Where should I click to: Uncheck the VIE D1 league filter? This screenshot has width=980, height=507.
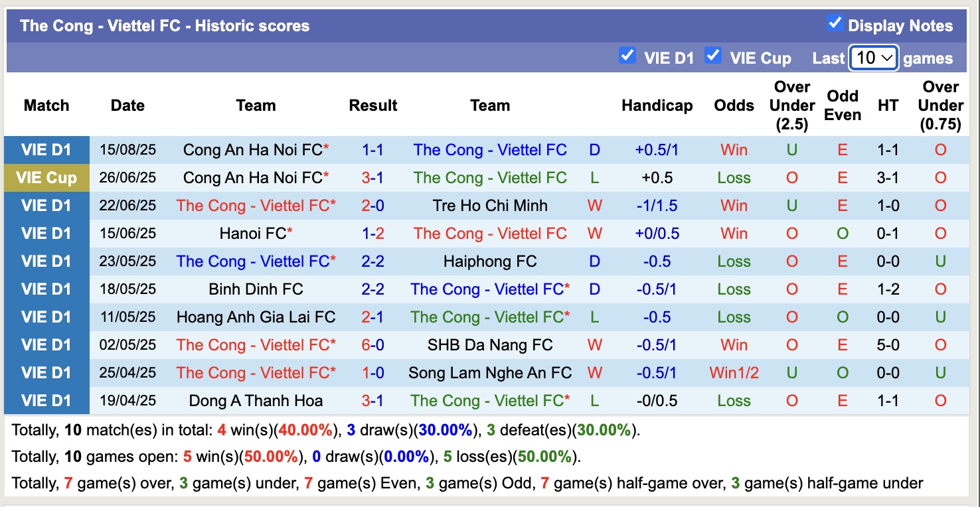click(x=627, y=56)
